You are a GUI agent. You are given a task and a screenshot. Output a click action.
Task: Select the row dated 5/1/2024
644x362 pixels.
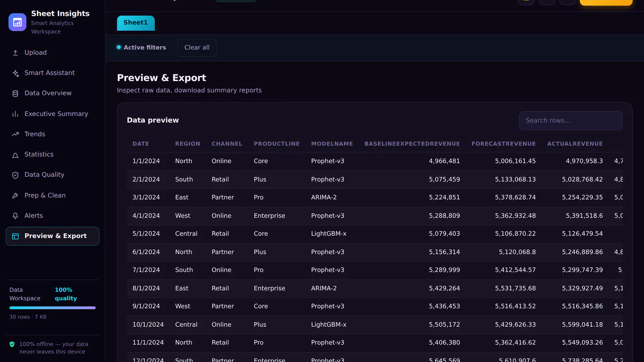pyautogui.click(x=374, y=234)
